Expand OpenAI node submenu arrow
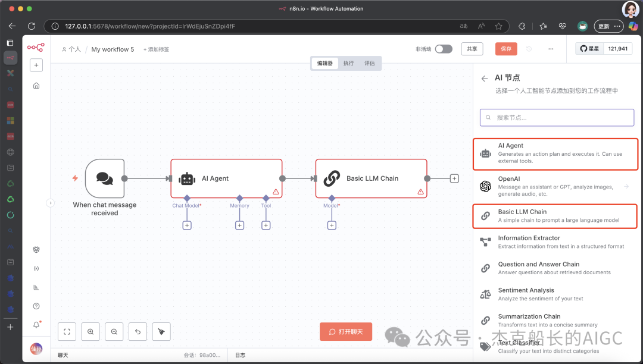 (626, 186)
